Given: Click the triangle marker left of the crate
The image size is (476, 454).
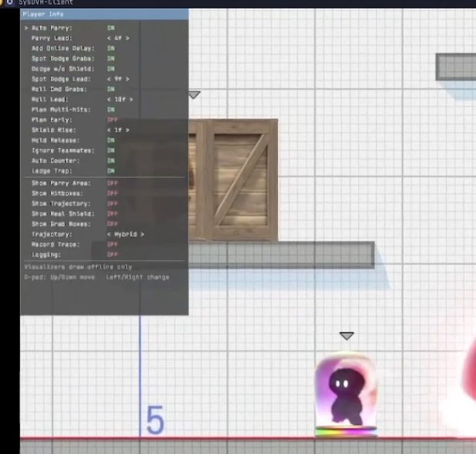Looking at the screenshot, I should pyautogui.click(x=194, y=95).
